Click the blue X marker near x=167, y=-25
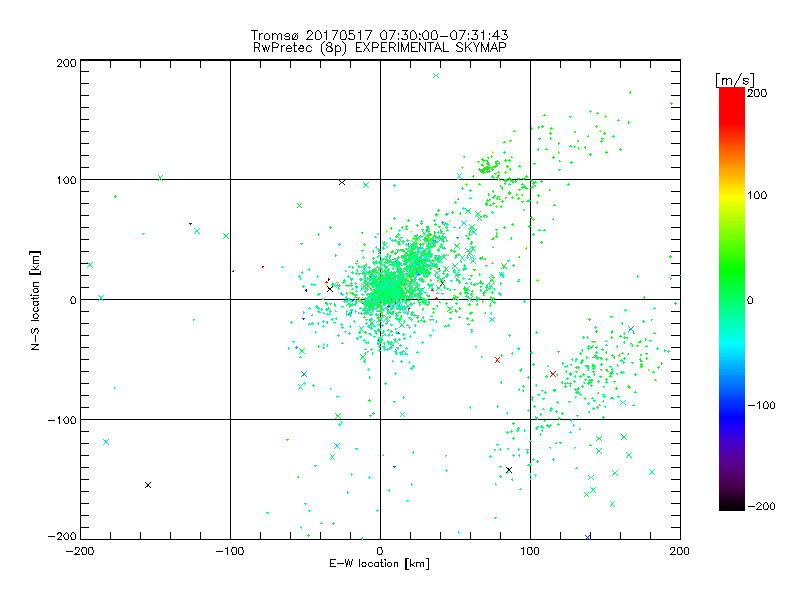Image resolution: width=800 pixels, height=600 pixels. click(631, 329)
